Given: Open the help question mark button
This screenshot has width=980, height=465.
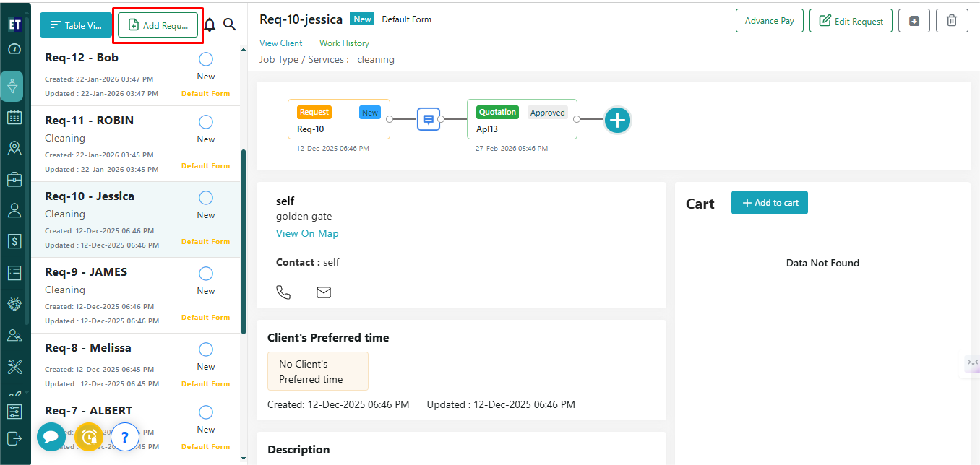Looking at the screenshot, I should (124, 437).
